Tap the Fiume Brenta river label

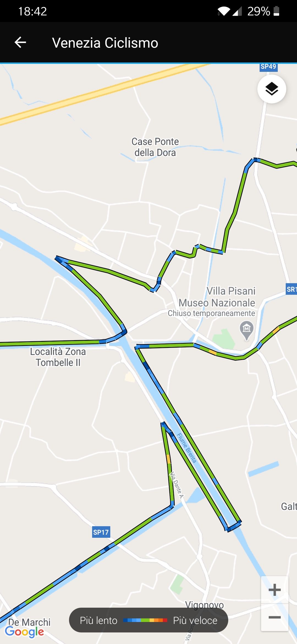(x=186, y=448)
